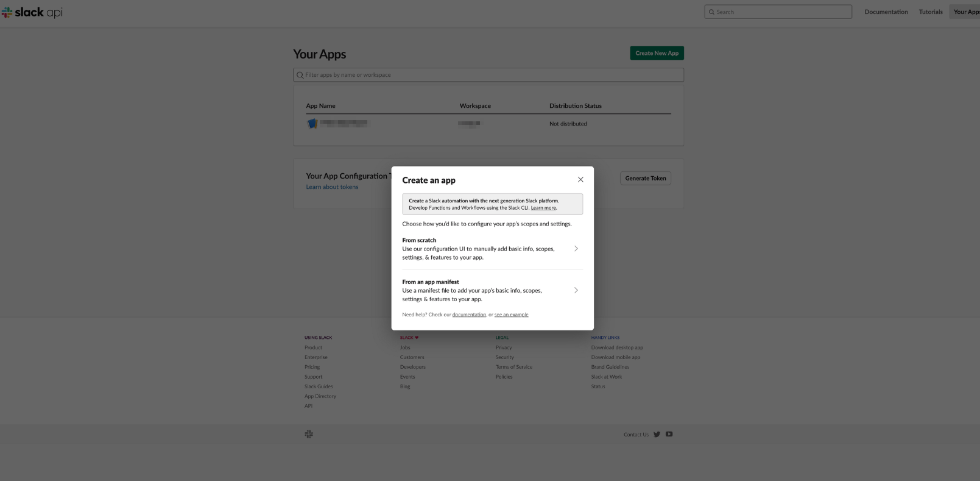Click the Create New App button
Image resolution: width=980 pixels, height=481 pixels.
pos(657,53)
